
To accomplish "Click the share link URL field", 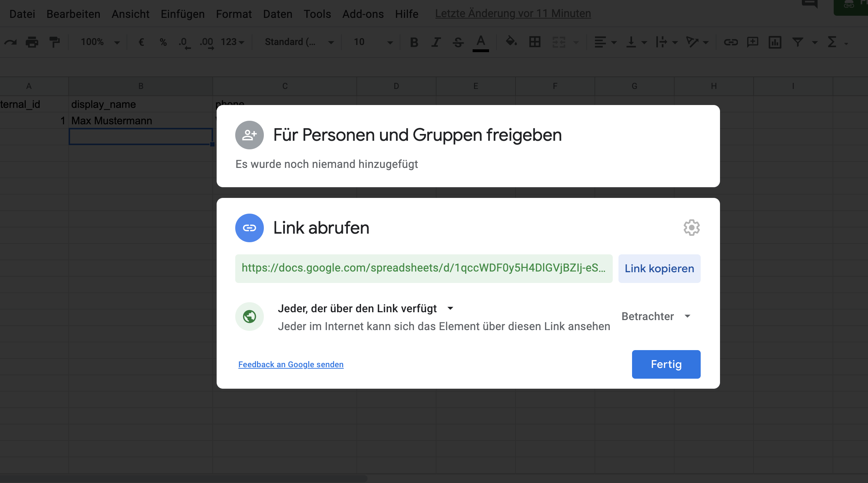I will [x=424, y=269].
